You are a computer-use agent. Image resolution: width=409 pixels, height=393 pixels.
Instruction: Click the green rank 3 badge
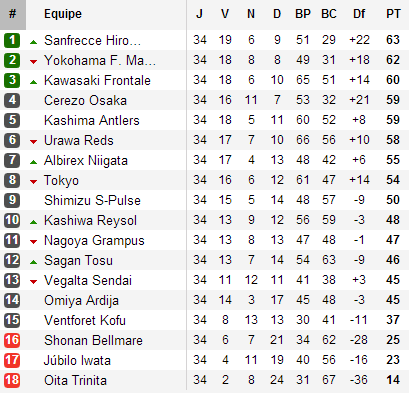(12, 80)
